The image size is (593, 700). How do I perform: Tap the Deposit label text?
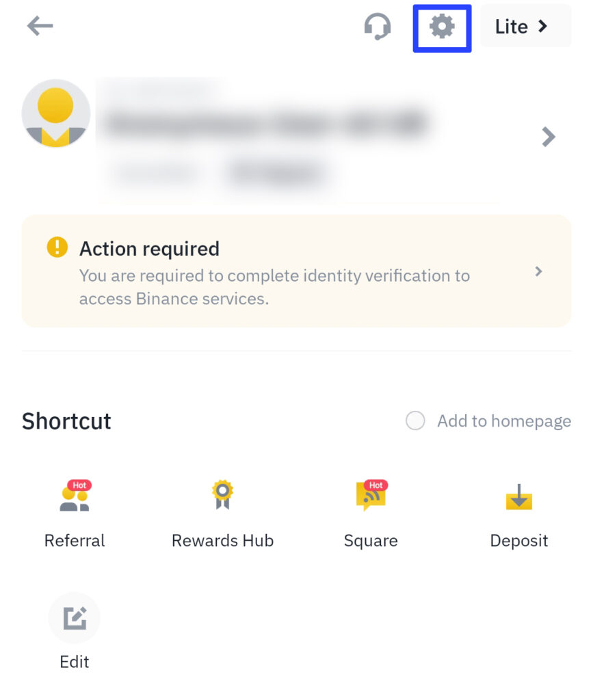pos(519,541)
